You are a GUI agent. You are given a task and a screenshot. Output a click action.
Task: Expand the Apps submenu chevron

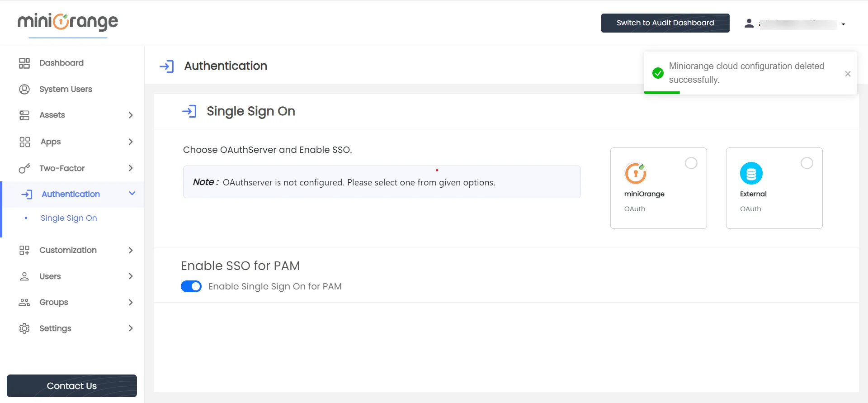(x=131, y=142)
